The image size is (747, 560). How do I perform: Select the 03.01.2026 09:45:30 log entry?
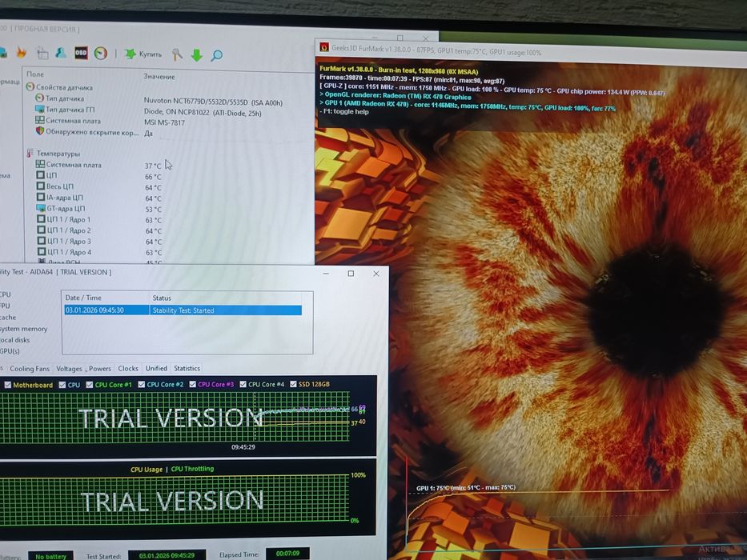183,310
